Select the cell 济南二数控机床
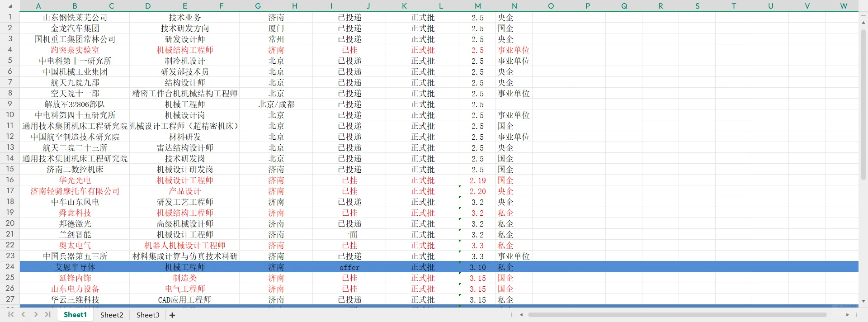Viewport: 868px width, 322px height. coord(75,170)
